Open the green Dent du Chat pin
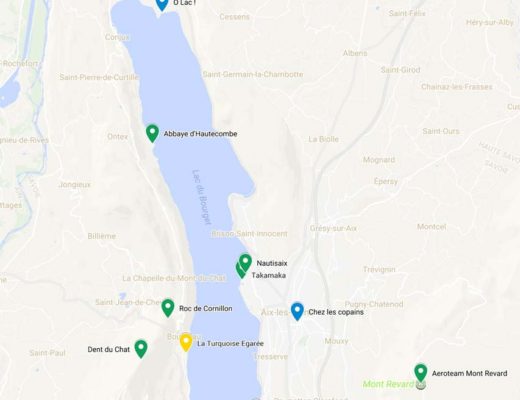The height and width of the screenshot is (400, 520). (x=141, y=349)
